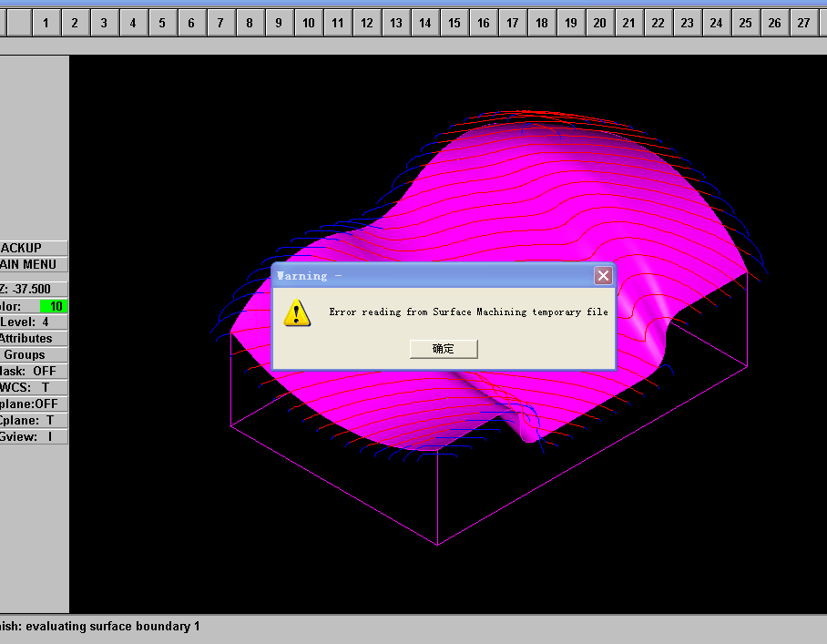Screen dimensions: 827x644
Task: Select level button 15 in the top bar
Action: (454, 23)
